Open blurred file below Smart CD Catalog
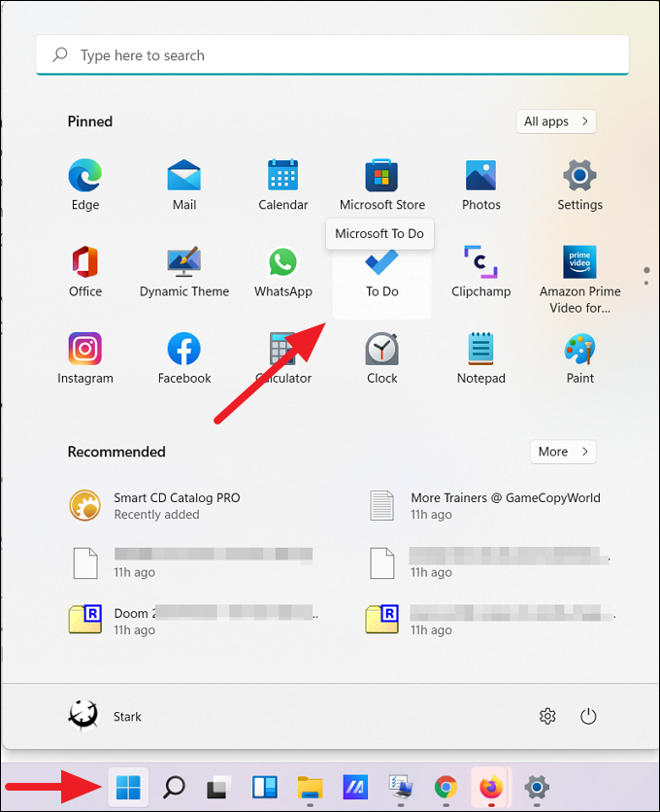This screenshot has width=660, height=812. click(194, 563)
